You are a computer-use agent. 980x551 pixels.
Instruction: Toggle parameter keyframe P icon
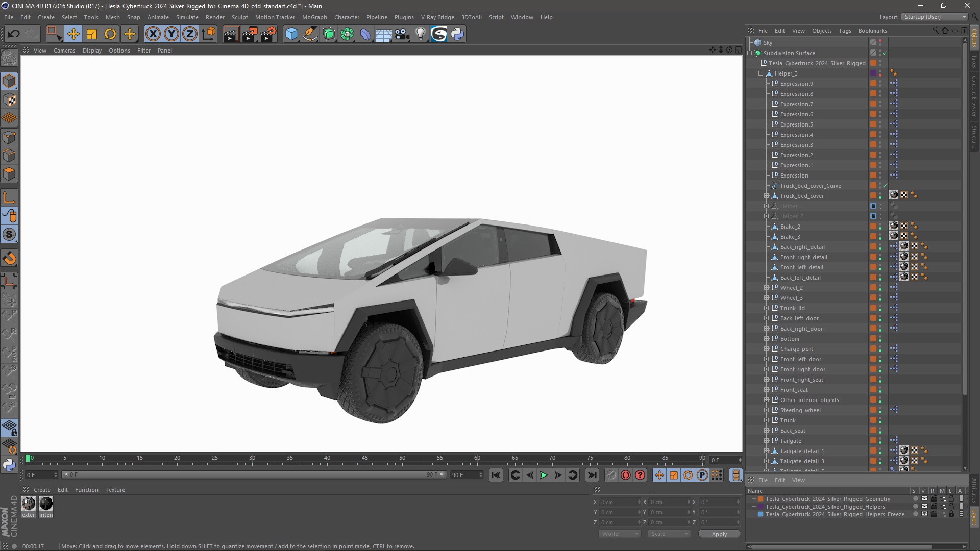[x=702, y=475]
